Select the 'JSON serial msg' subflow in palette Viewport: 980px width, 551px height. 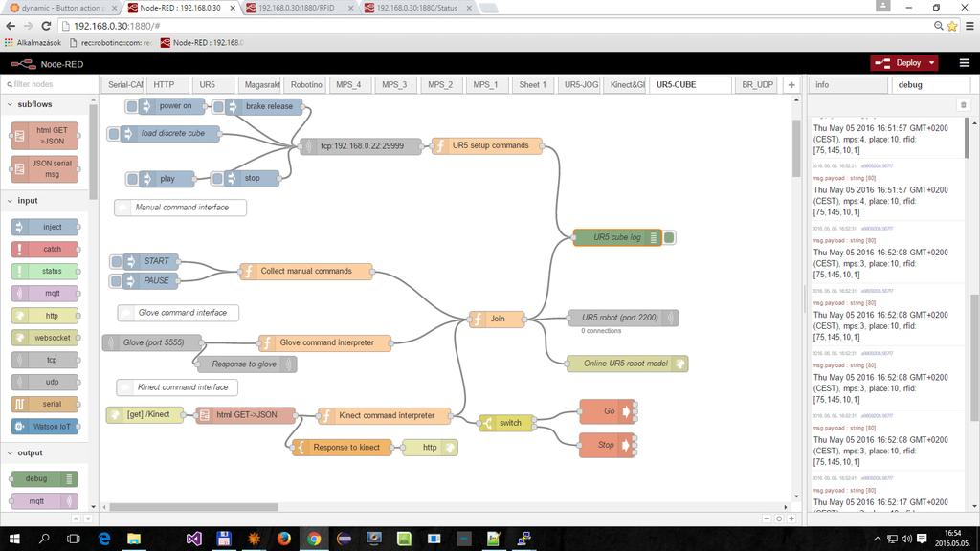tap(45, 168)
